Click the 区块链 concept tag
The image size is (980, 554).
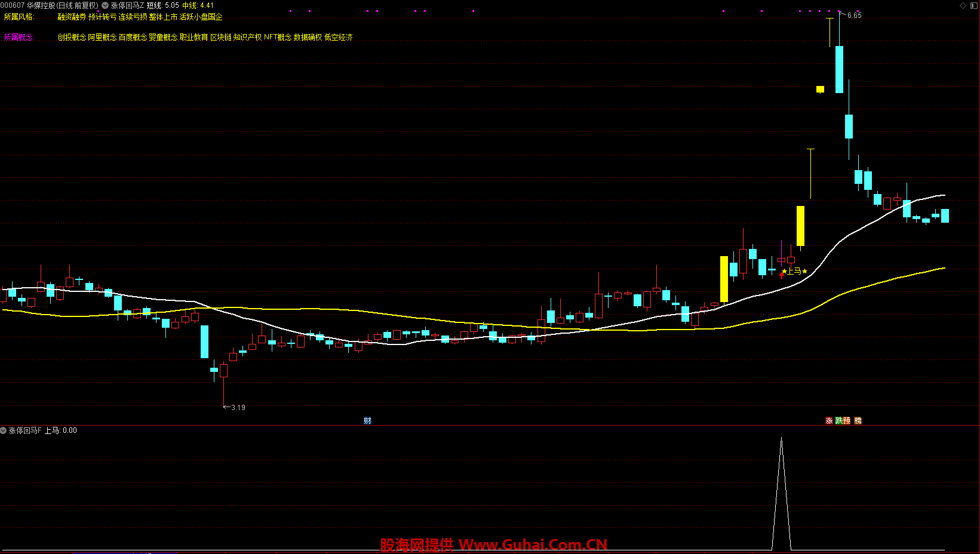pyautogui.click(x=221, y=37)
